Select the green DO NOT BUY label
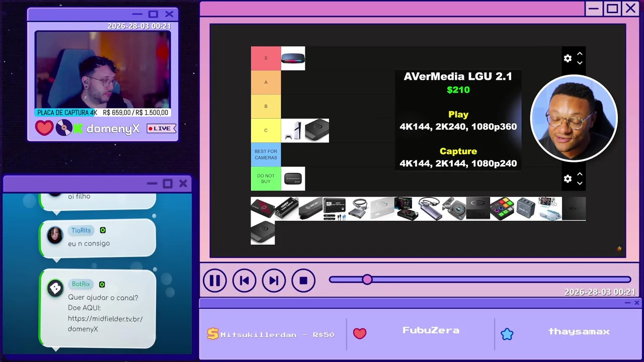This screenshot has width=644, height=362. (266, 179)
